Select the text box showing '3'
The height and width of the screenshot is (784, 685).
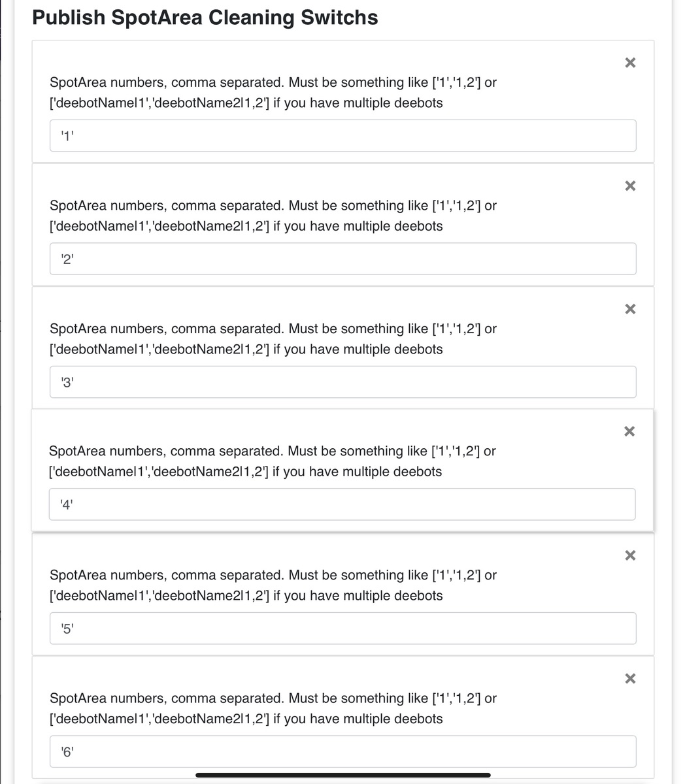(x=342, y=382)
